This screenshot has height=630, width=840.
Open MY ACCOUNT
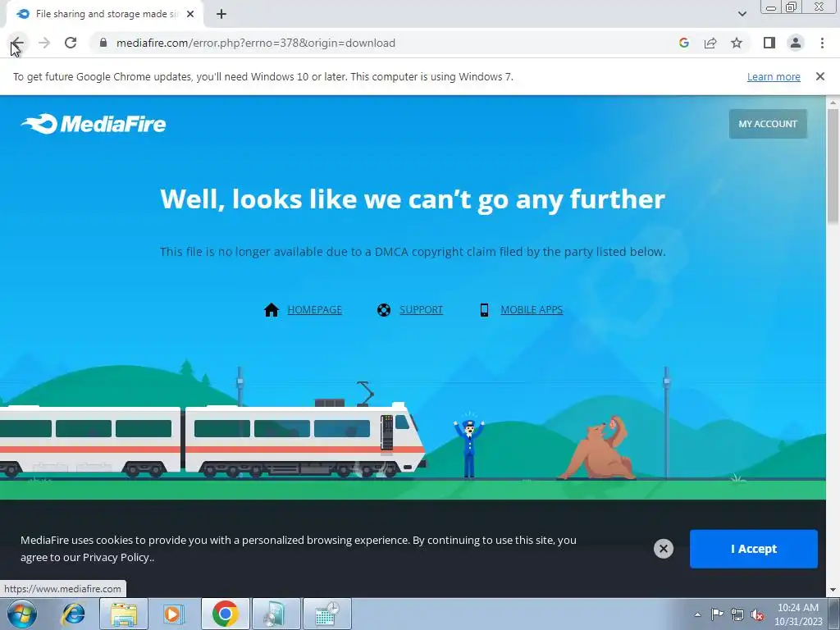(768, 124)
